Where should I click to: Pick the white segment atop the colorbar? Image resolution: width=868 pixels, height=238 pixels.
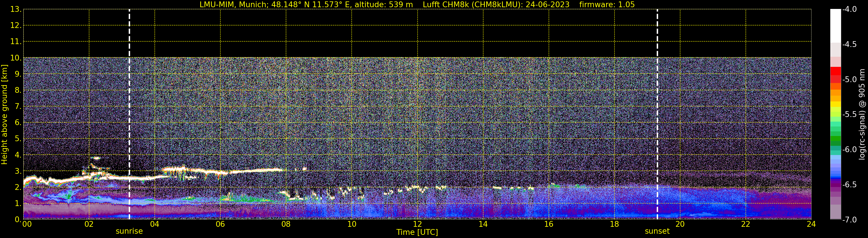tap(836, 26)
